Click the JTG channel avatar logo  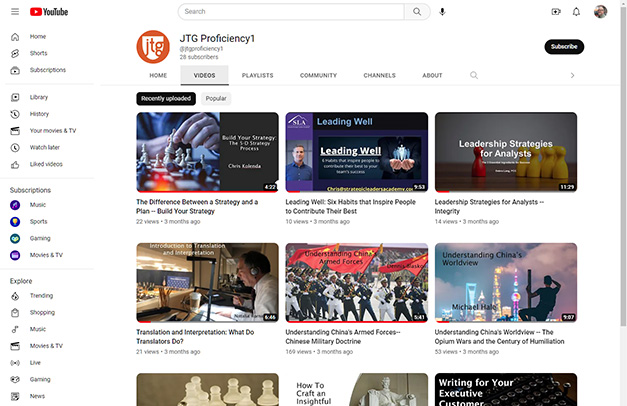pos(153,47)
